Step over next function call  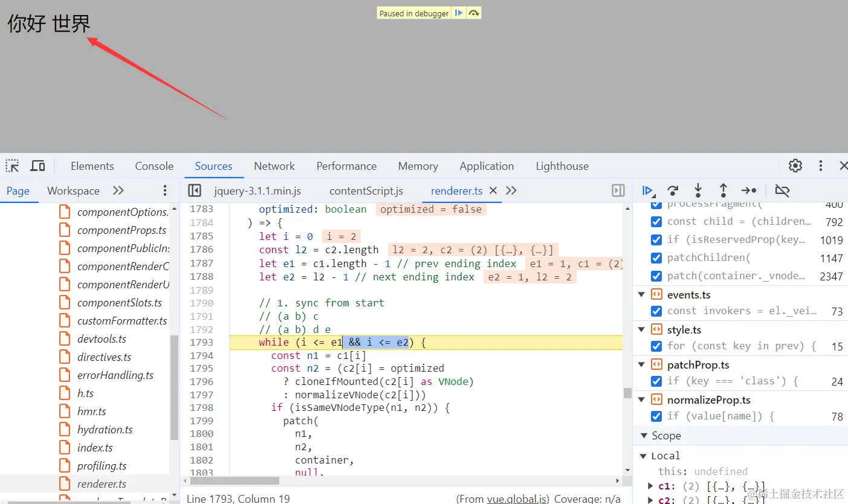coord(673,190)
